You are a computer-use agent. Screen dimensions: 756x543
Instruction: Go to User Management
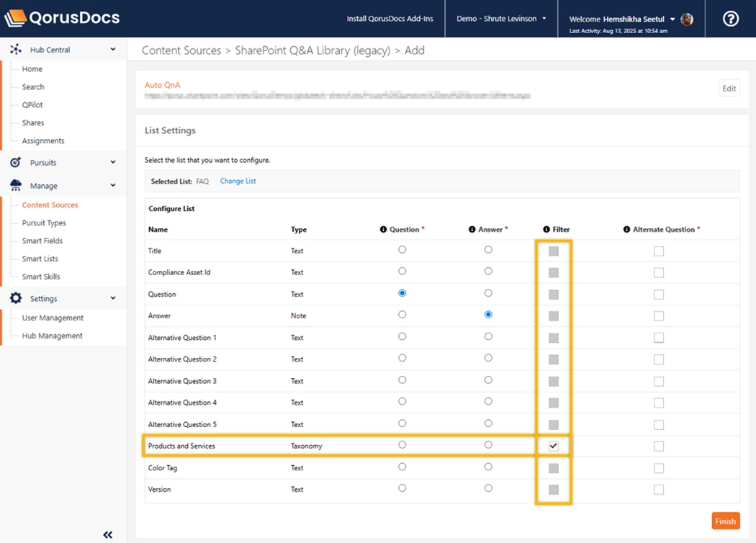(53, 318)
